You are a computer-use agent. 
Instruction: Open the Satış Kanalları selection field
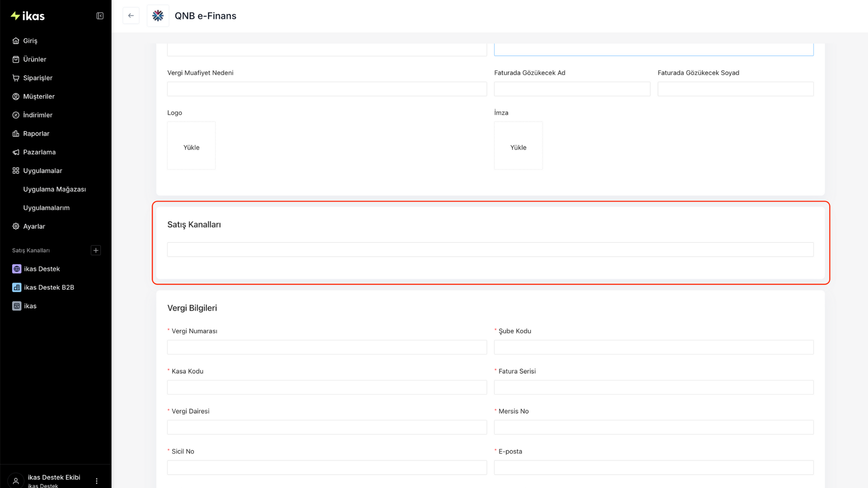click(x=490, y=249)
